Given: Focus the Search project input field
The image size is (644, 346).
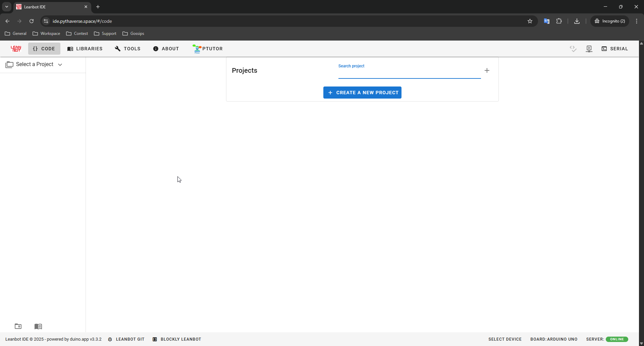Looking at the screenshot, I should point(409,73).
